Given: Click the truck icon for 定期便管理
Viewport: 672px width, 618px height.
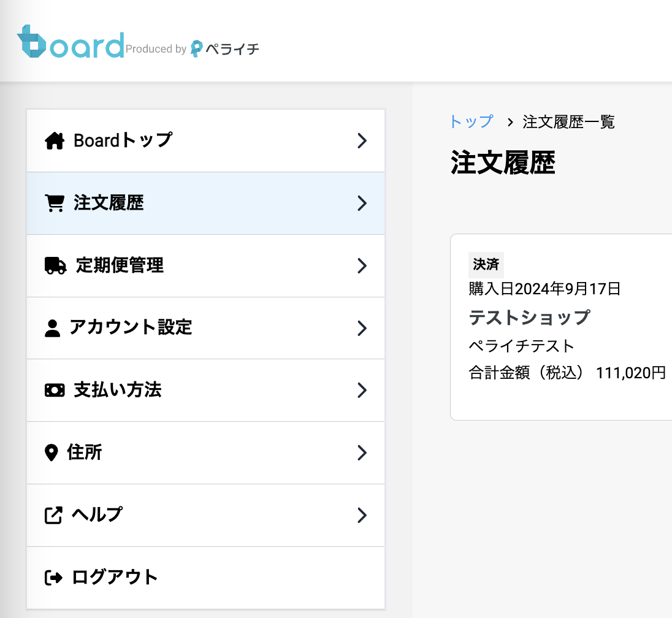Looking at the screenshot, I should pos(56,265).
